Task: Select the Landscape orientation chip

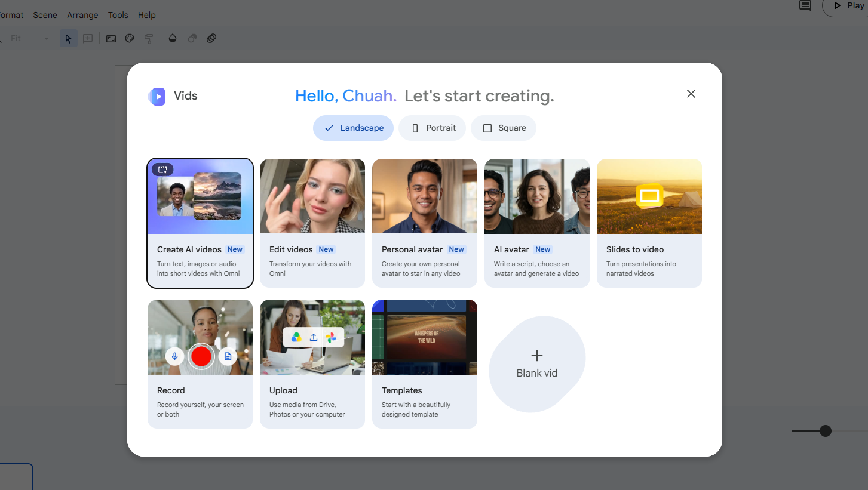Action: coord(353,128)
